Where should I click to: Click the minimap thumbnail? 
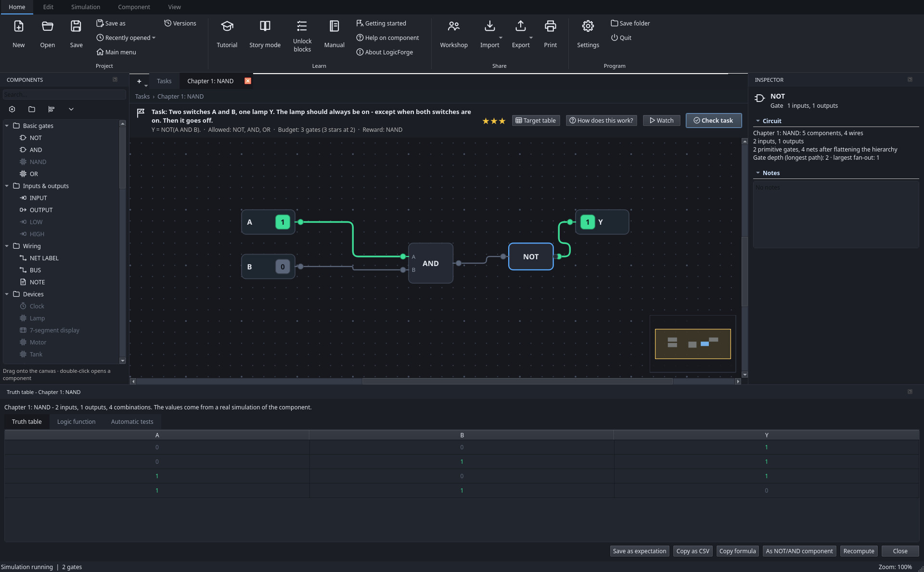pyautogui.click(x=693, y=343)
